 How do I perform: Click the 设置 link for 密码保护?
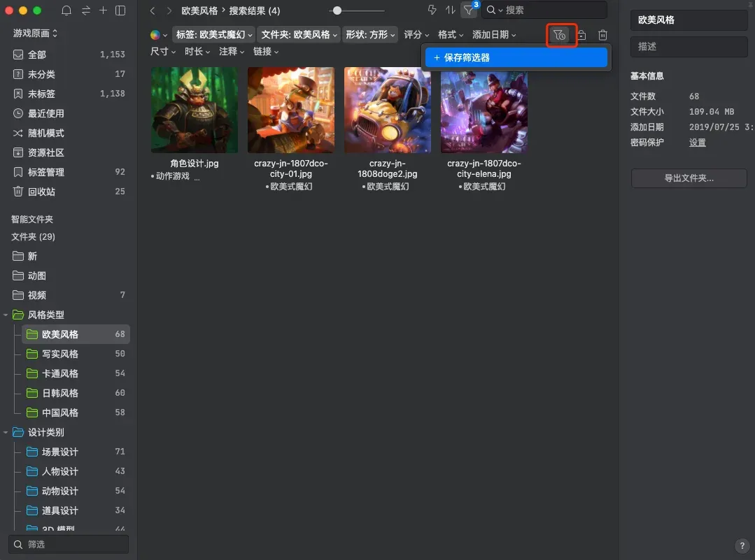pos(697,143)
